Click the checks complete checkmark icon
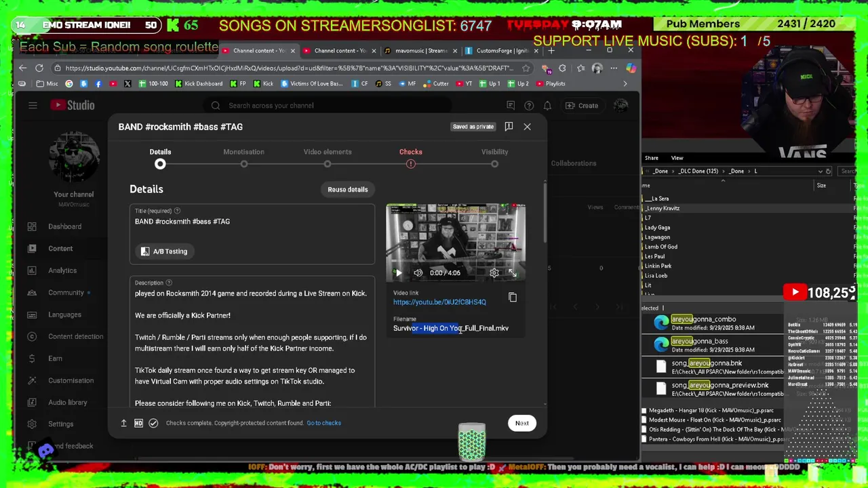Image resolution: width=868 pixels, height=488 pixels. tap(153, 423)
